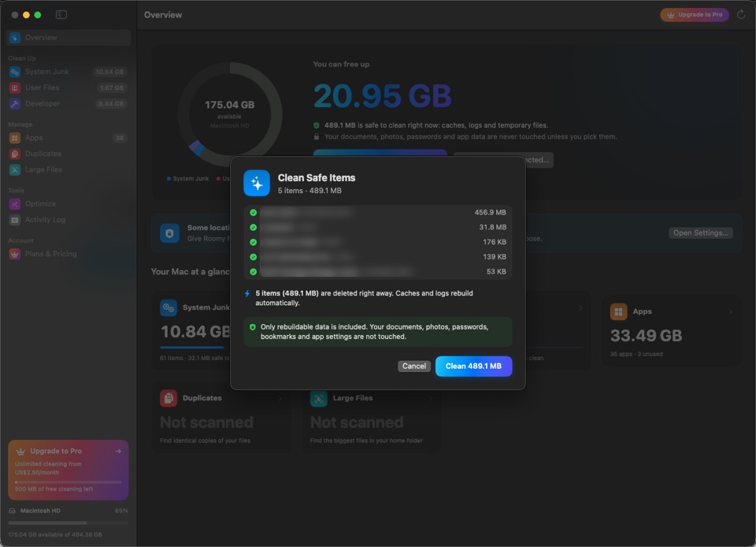Toggle the sidebar with the title bar icon
This screenshot has height=547, width=756.
click(x=61, y=14)
